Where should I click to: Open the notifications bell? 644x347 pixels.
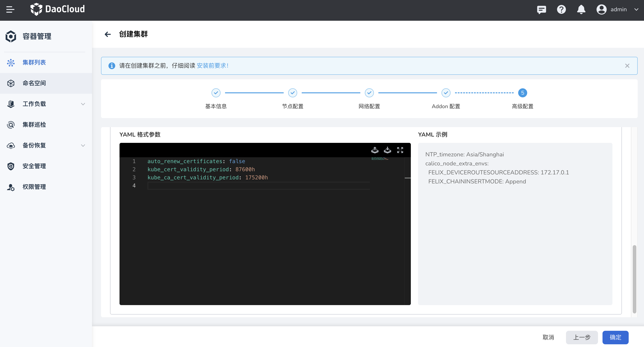tap(581, 9)
